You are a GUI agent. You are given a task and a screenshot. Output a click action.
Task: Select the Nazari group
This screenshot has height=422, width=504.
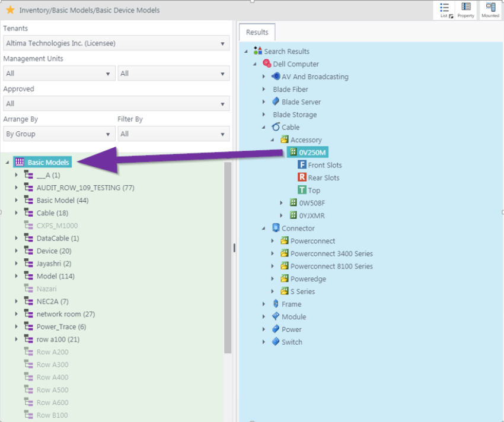click(x=46, y=288)
